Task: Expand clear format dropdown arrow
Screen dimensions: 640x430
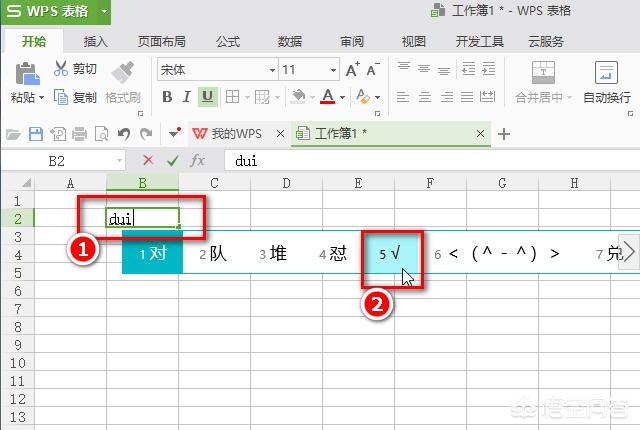Action: coord(378,97)
